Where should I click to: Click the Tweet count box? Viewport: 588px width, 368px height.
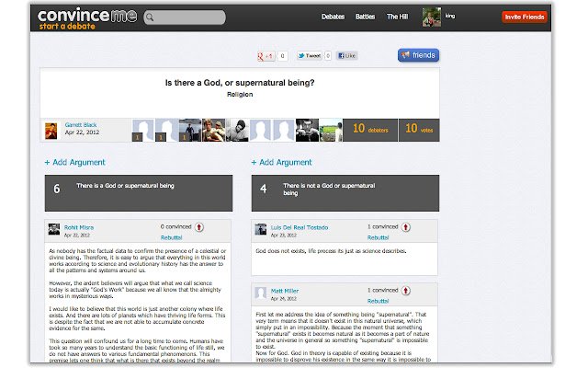point(327,55)
